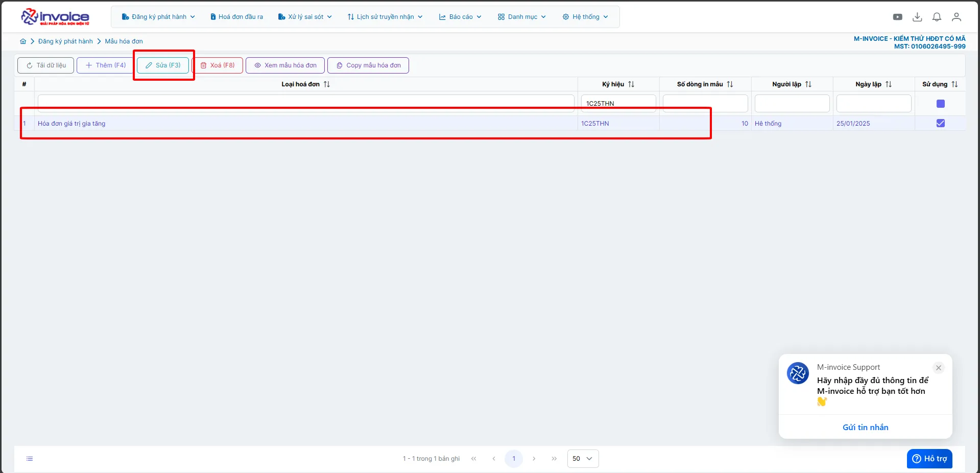
Task: Go to next page
Action: (x=534, y=459)
